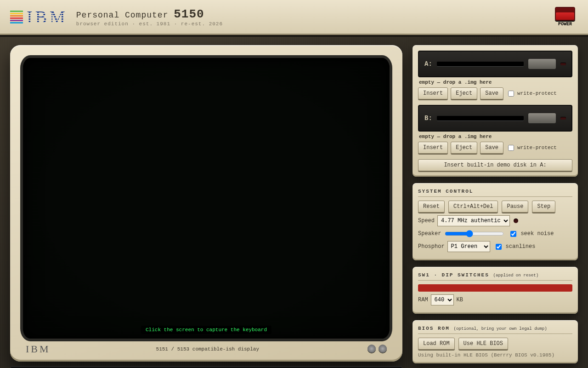Click the red DIP switches bar
This screenshot has height=368, width=588.
tap(495, 288)
